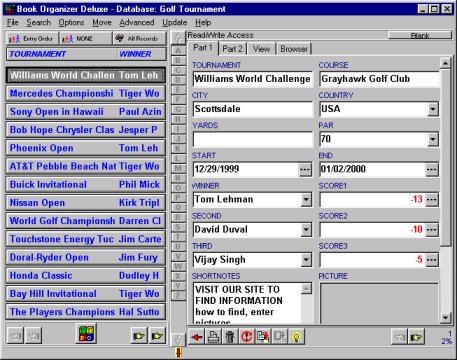Click the COURSE field with Grayhawk Golf Club
Image resolution: width=457 pixels, height=360 pixels.
coord(379,79)
